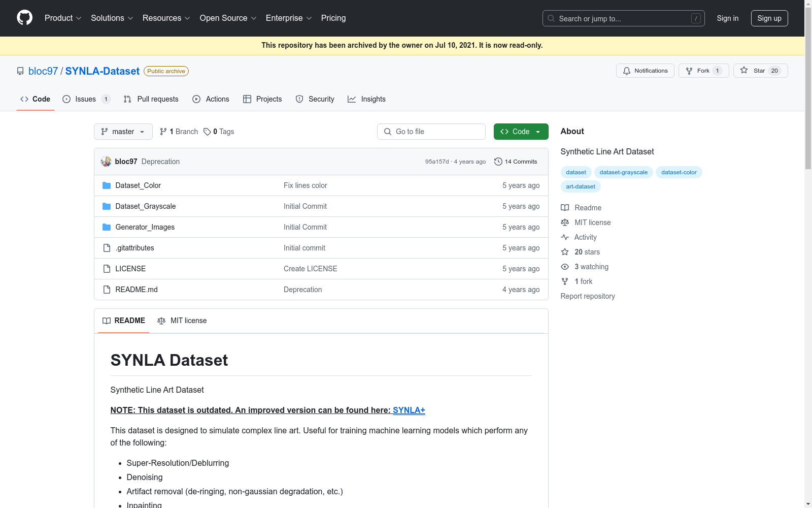The image size is (812, 508).
Task: Click the dataset-grayscale topic tag
Action: [x=624, y=172]
